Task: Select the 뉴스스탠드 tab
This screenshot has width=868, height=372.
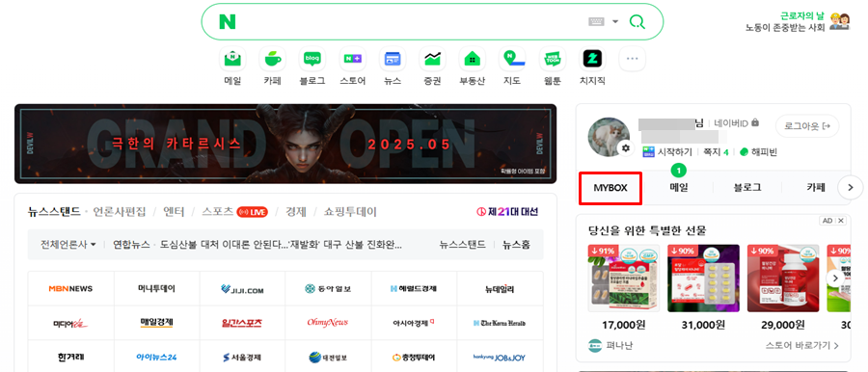Action: click(x=54, y=211)
